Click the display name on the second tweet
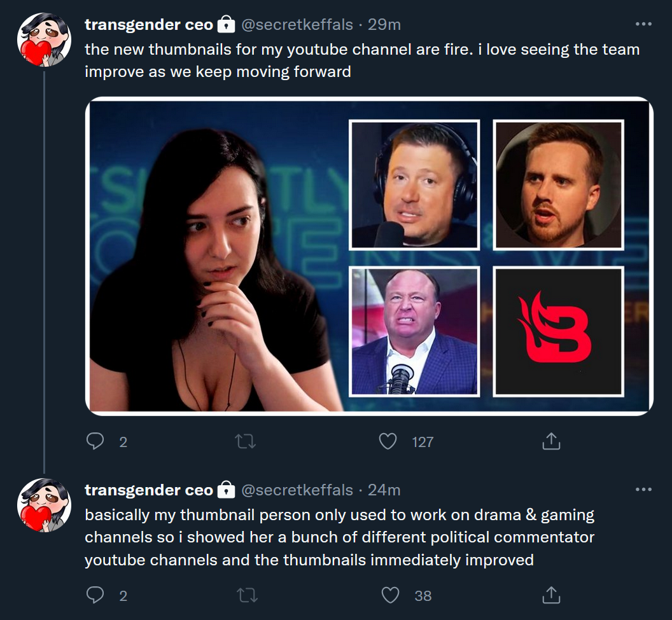Screen dimensions: 672x620 pyautogui.click(x=149, y=490)
